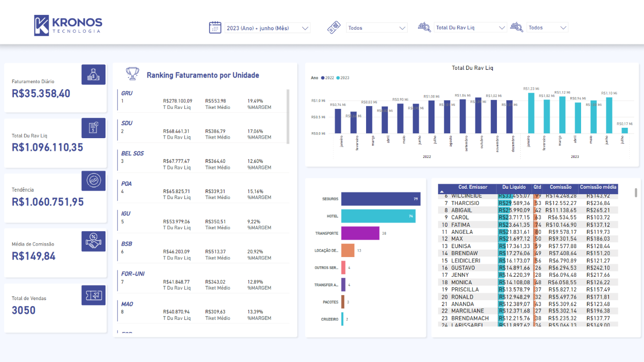The width and height of the screenshot is (644, 362).
Task: Click the Total de Vendas value 3050
Action: click(24, 310)
